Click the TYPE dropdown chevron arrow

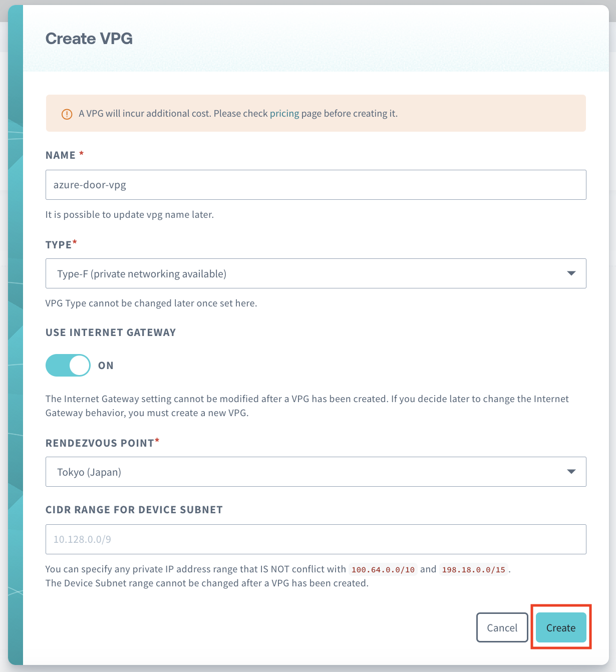point(571,273)
